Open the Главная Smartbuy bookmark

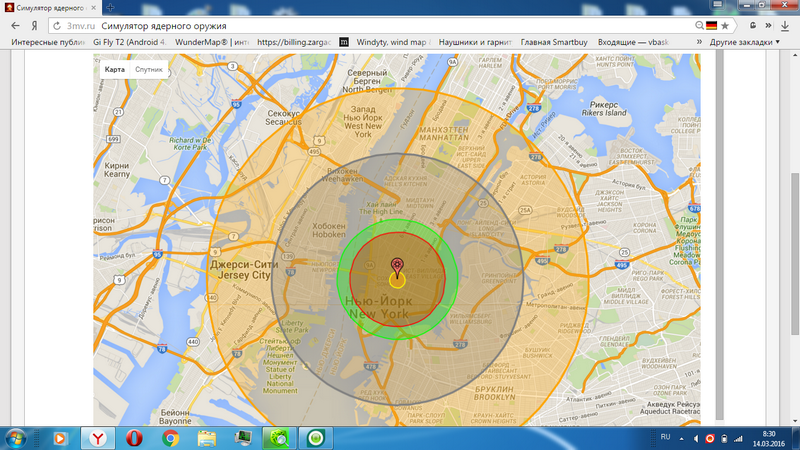554,42
